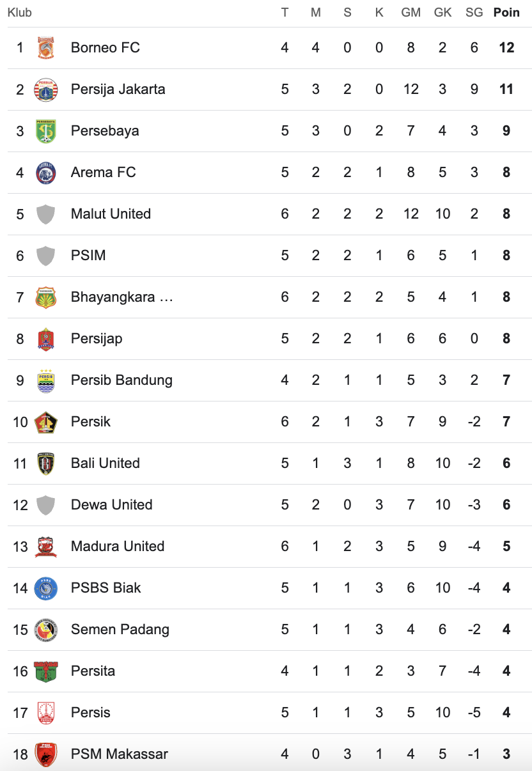The height and width of the screenshot is (771, 532).
Task: Select the green Persebaya logo
Action: click(45, 131)
